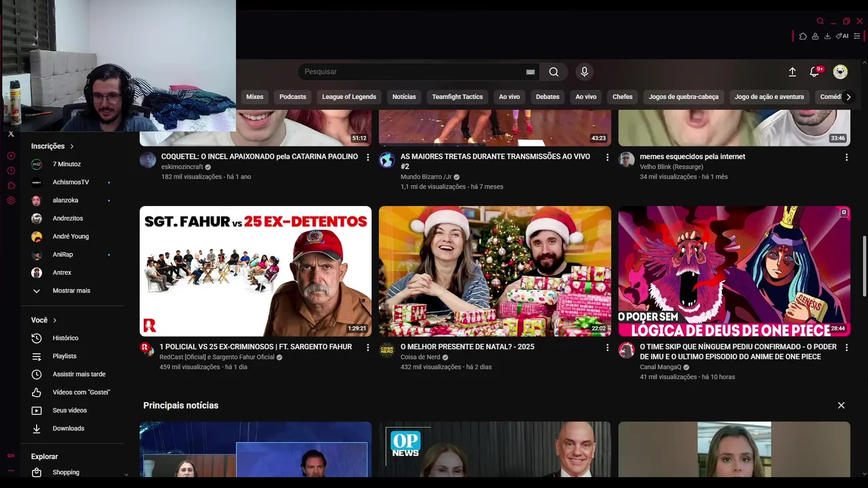Select the Teamfight Tactics chip

click(458, 97)
